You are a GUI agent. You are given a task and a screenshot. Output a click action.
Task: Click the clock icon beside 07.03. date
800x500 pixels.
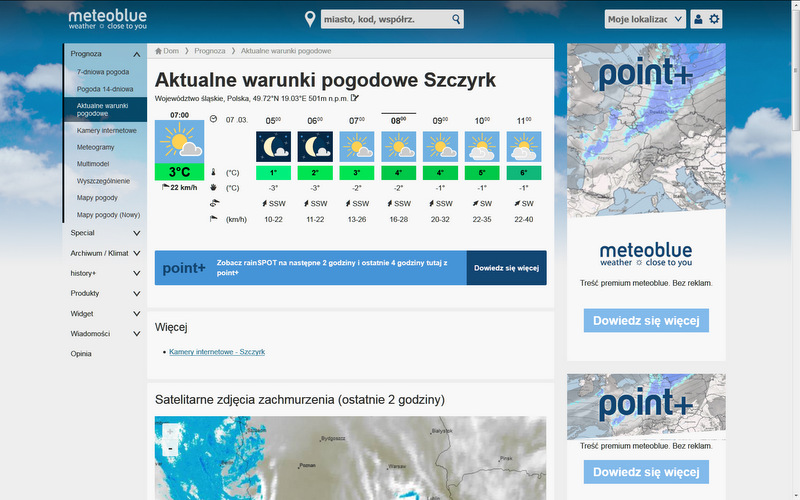click(x=213, y=119)
